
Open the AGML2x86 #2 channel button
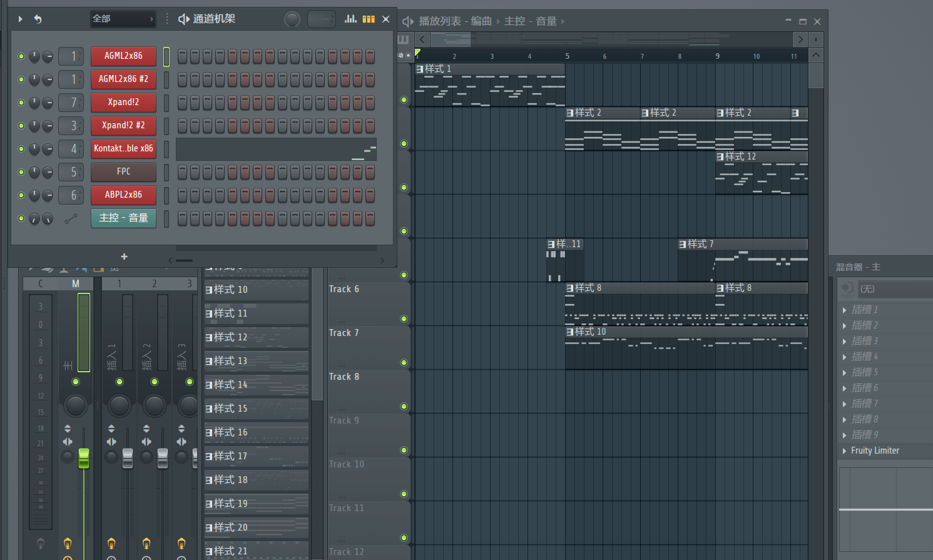point(123,79)
